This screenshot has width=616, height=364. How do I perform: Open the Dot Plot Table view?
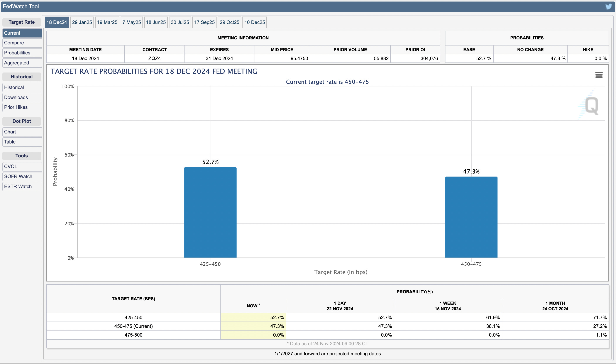coord(10,142)
